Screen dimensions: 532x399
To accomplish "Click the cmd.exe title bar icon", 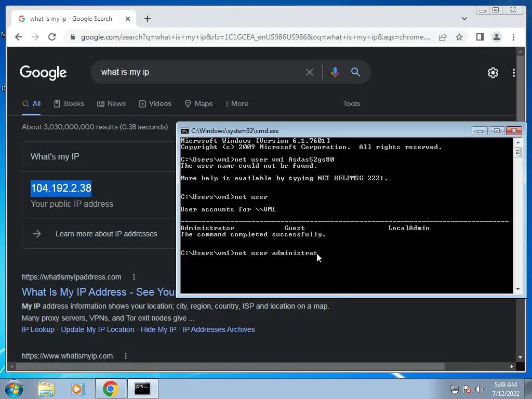I will coord(184,131).
